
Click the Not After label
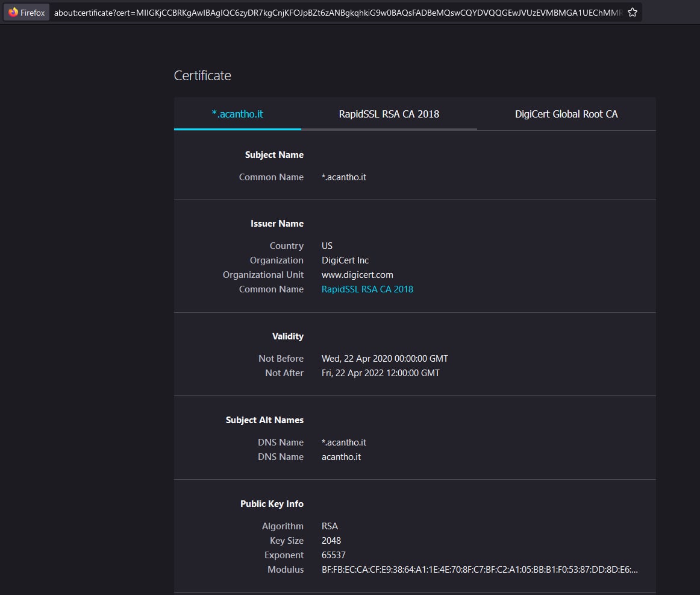(284, 373)
